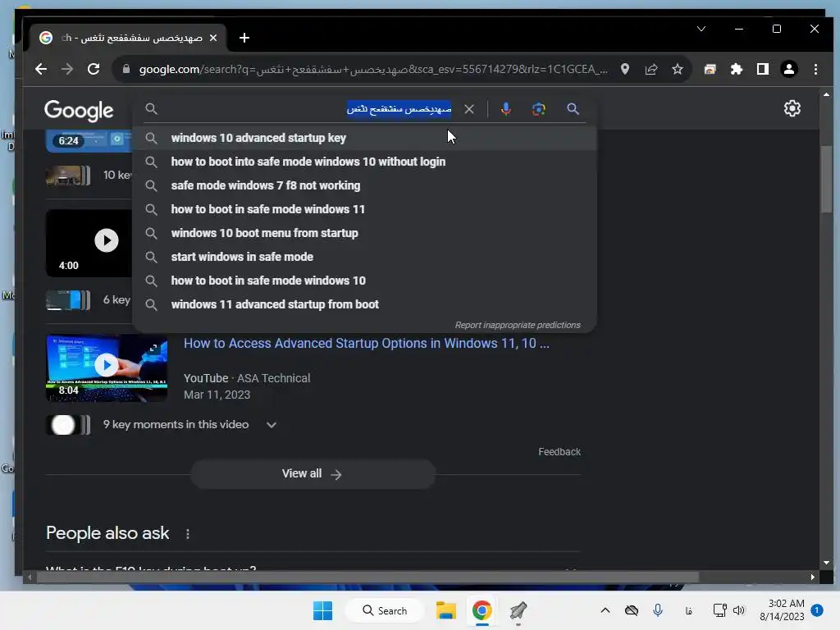Click vertical scrollbar down arrow
The width and height of the screenshot is (840, 630).
[826, 563]
